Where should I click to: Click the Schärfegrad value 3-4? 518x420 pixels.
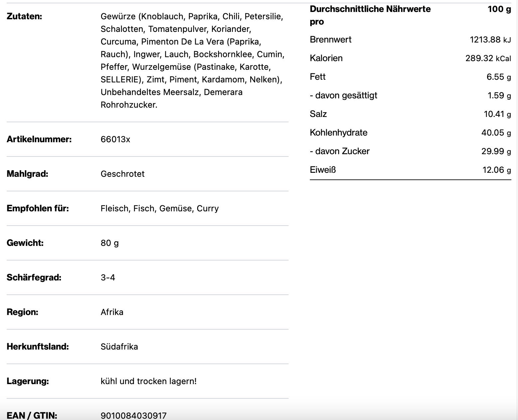point(108,277)
